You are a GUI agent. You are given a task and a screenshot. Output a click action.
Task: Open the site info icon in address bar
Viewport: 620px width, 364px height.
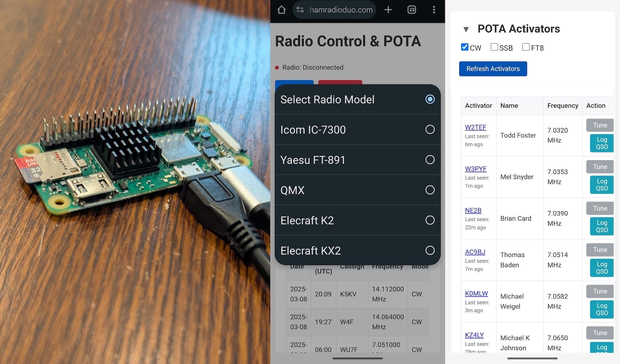(x=300, y=10)
